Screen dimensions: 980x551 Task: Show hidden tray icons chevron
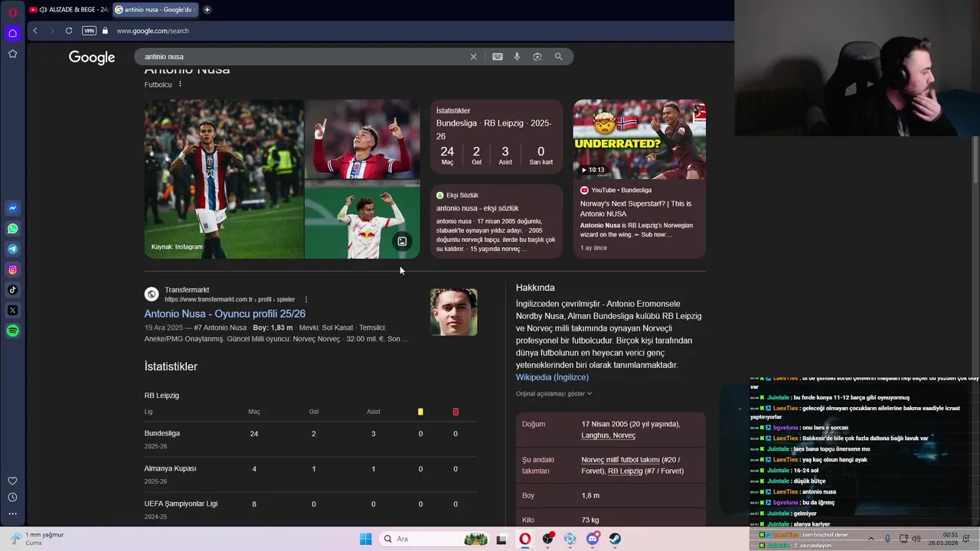point(871,539)
